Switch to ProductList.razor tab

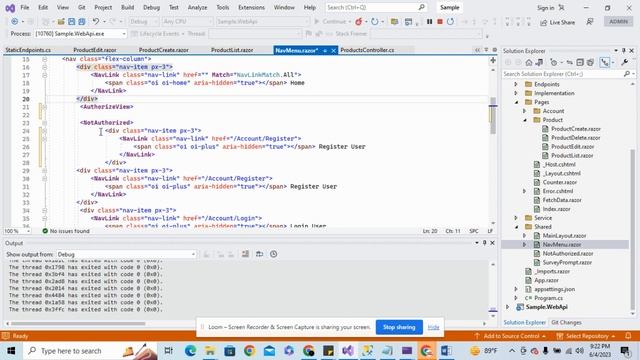[x=232, y=50]
